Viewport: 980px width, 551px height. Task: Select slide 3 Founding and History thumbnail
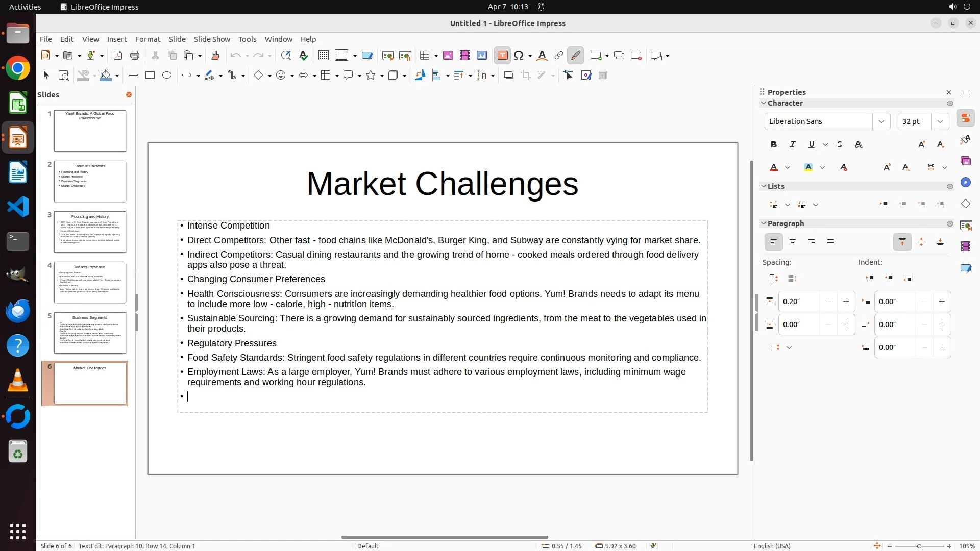[x=90, y=232]
